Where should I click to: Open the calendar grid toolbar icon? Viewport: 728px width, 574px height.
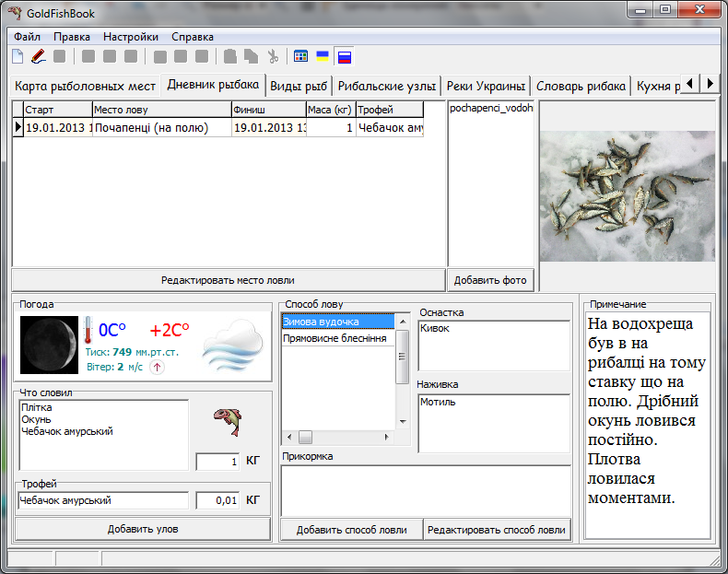300,56
